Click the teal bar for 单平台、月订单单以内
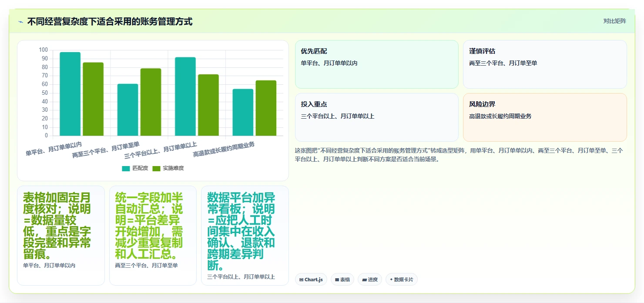 point(70,94)
